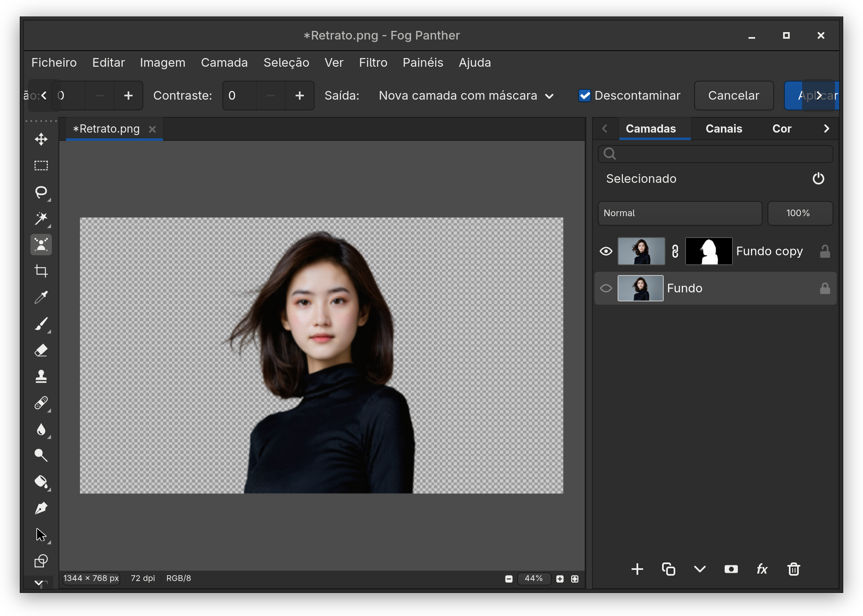Open the Normal blend mode dropdown

680,213
